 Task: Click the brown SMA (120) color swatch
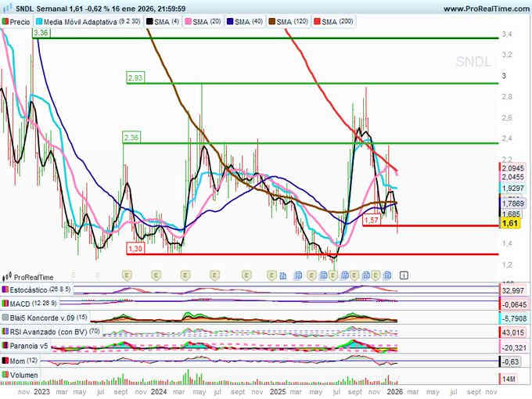(x=275, y=22)
